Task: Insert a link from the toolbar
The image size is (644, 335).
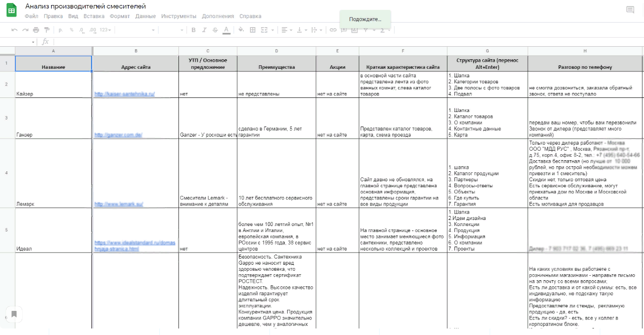Action: 333,30
